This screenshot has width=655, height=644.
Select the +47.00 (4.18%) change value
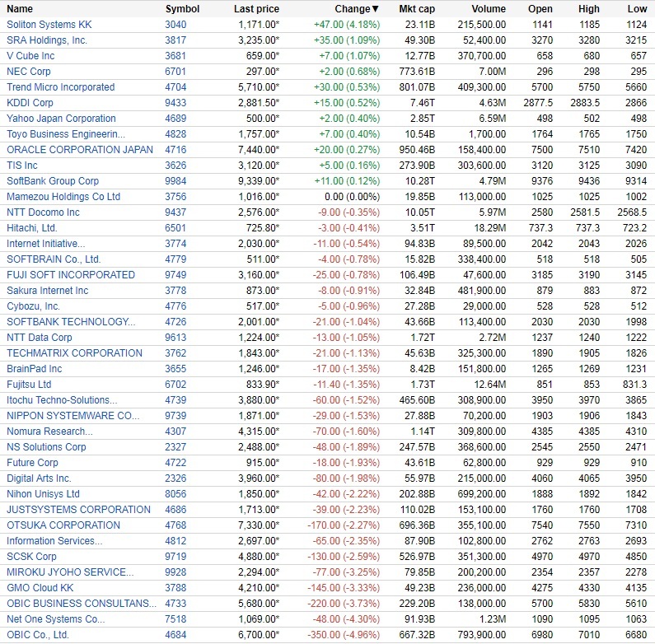[347, 25]
